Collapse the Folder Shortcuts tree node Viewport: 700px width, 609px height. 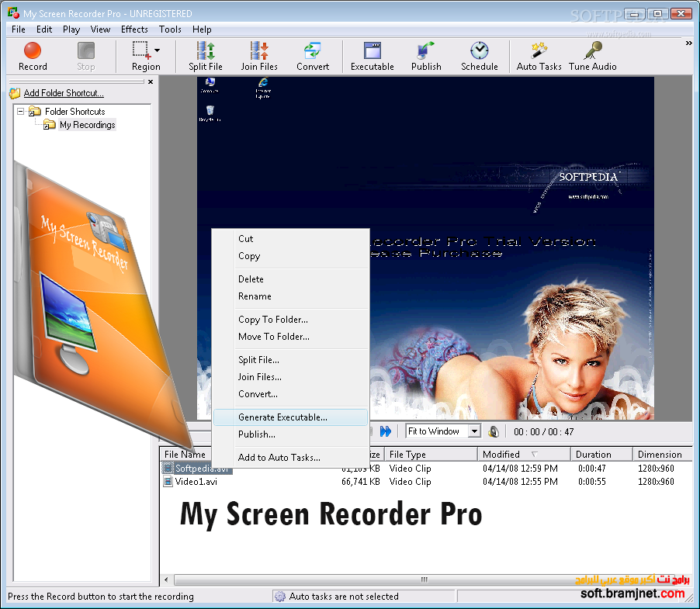coord(20,111)
